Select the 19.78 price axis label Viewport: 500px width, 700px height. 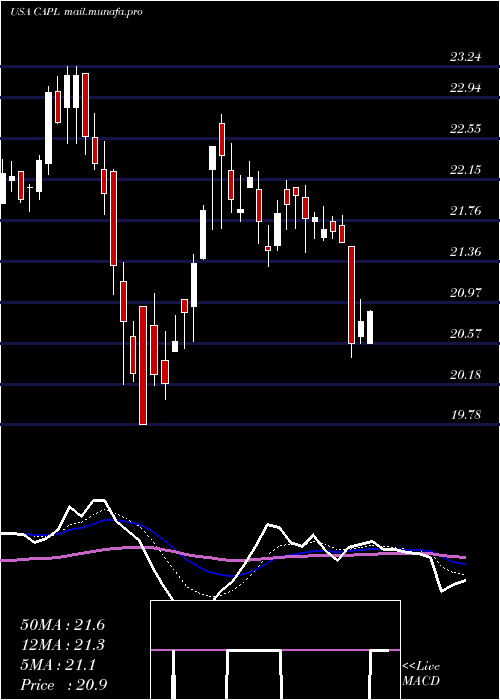tap(466, 415)
